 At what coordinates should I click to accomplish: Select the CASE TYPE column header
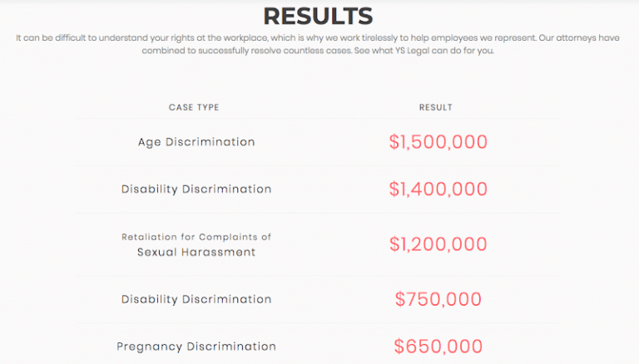194,107
